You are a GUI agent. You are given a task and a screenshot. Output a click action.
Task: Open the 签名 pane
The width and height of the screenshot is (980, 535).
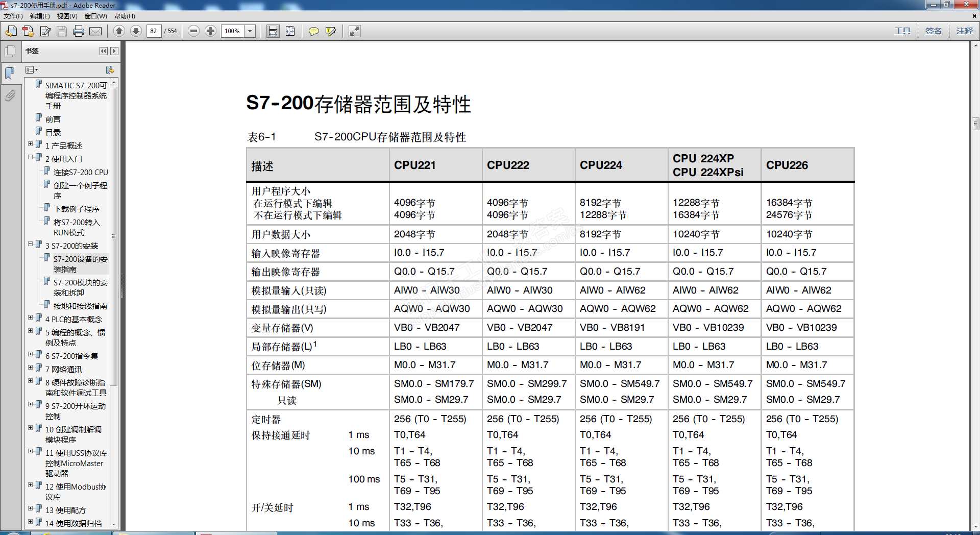tap(934, 31)
